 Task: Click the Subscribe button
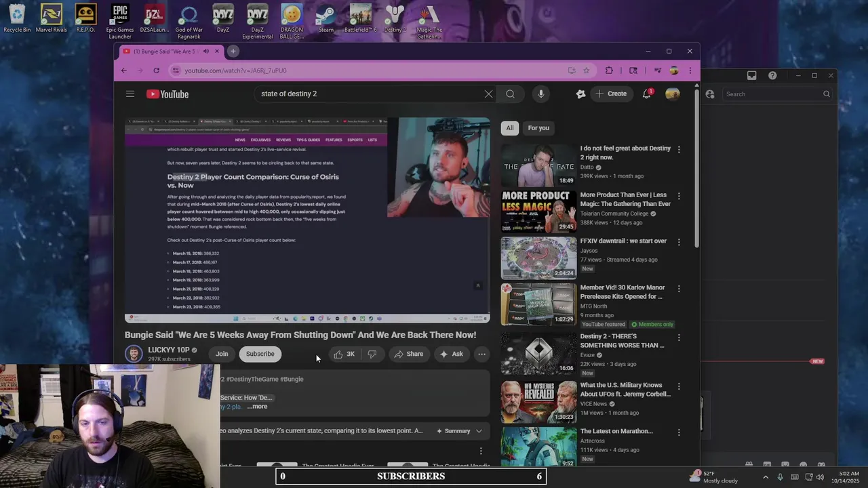[x=260, y=354]
